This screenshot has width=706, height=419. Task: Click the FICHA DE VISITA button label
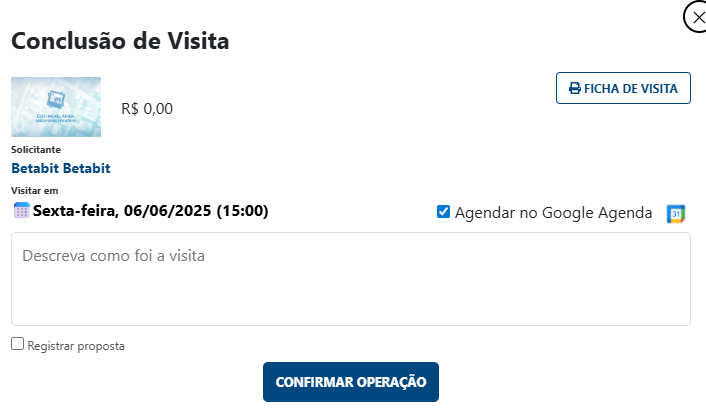pos(631,88)
